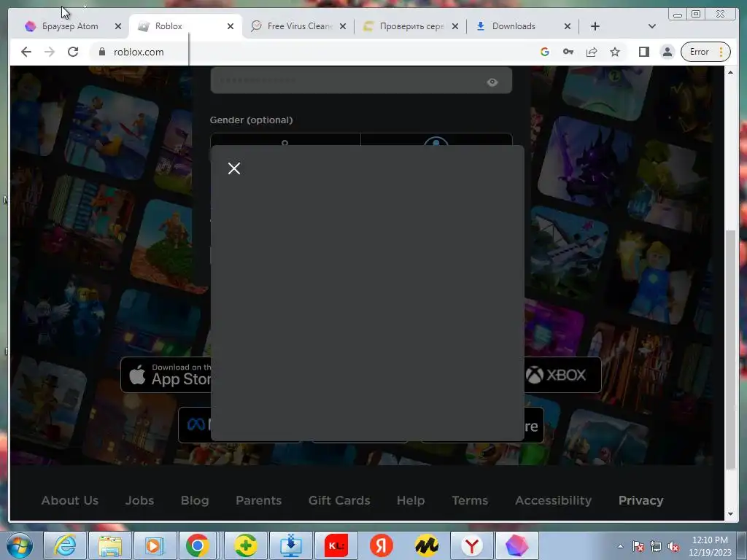This screenshot has width=747, height=560.
Task: Open the Terms footer link
Action: 470,500
